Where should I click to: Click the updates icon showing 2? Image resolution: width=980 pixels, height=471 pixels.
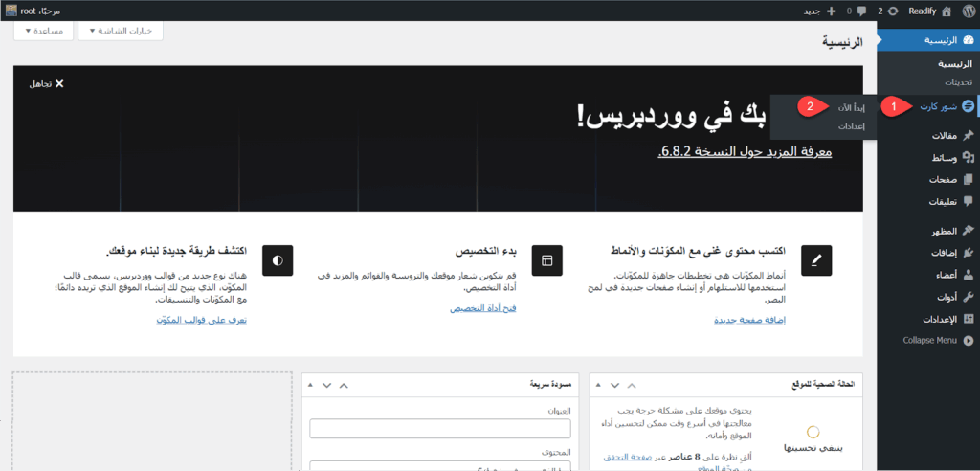point(893,11)
